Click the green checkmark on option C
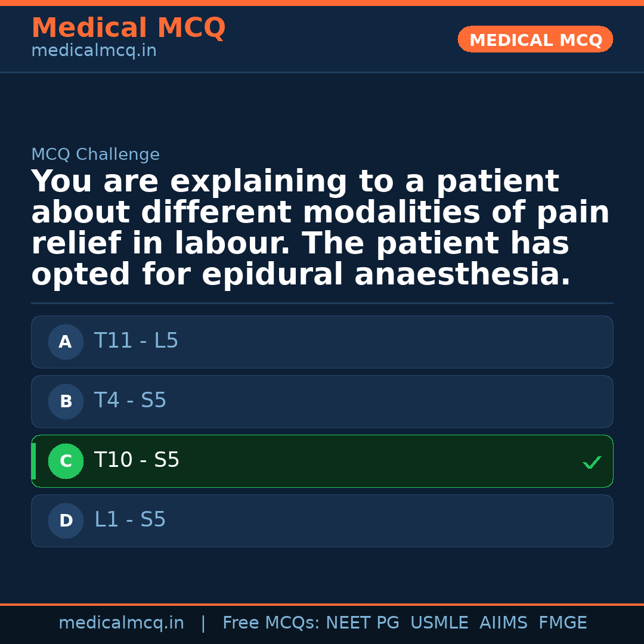 click(592, 462)
